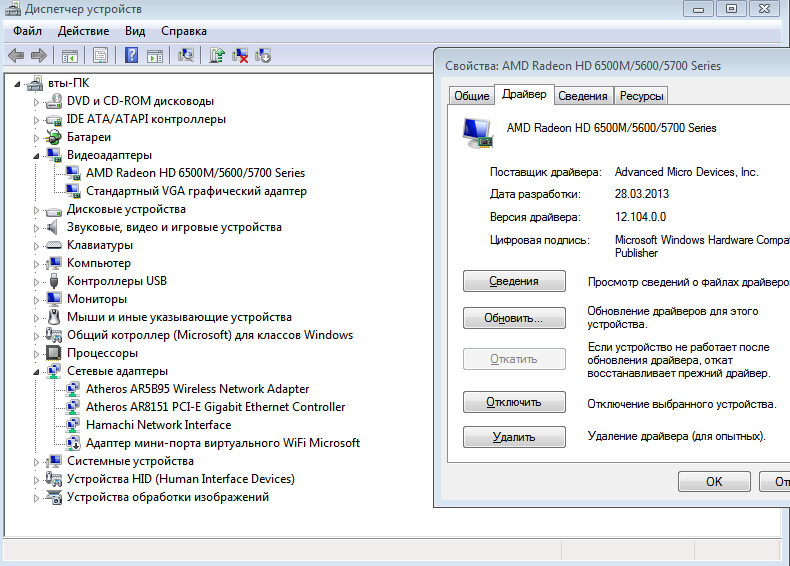Expand the Клавиатуры node
The image size is (790, 566).
tap(36, 246)
